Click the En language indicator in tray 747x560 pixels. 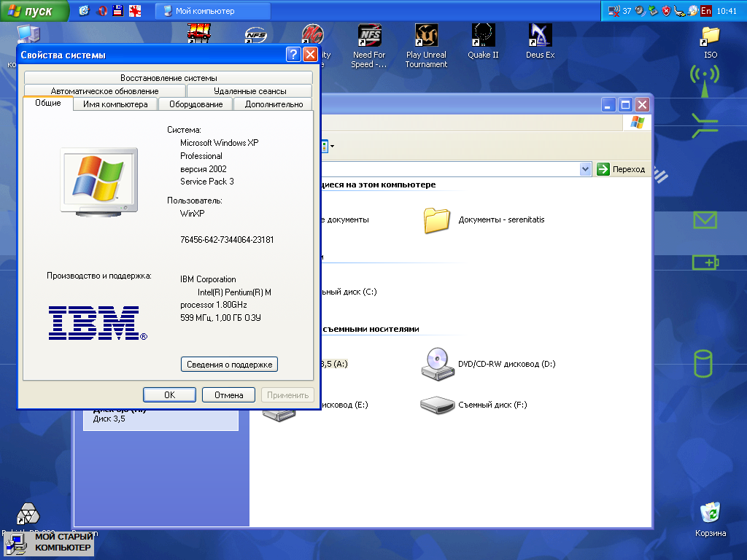pyautogui.click(x=705, y=11)
